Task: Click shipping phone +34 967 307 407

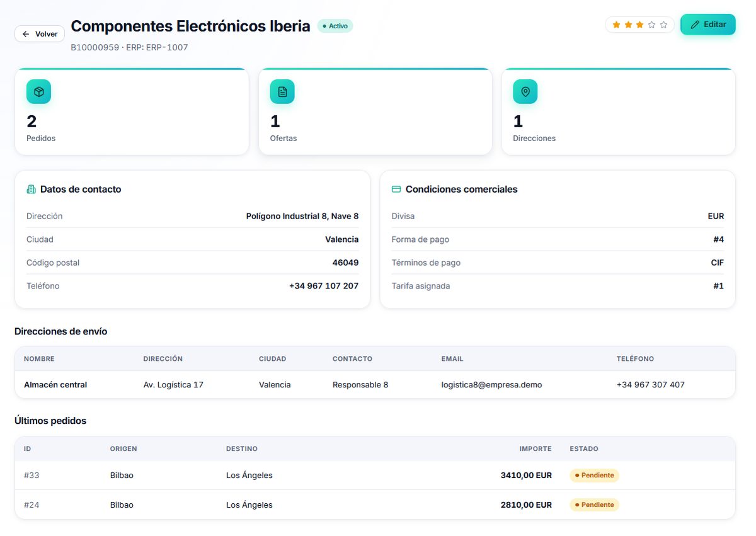Action: [651, 385]
